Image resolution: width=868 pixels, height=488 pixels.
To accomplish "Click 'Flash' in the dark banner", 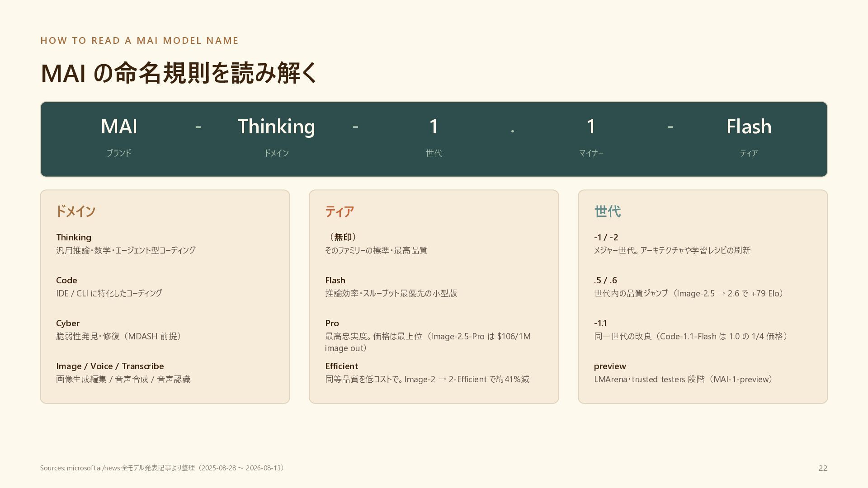I will tap(749, 126).
